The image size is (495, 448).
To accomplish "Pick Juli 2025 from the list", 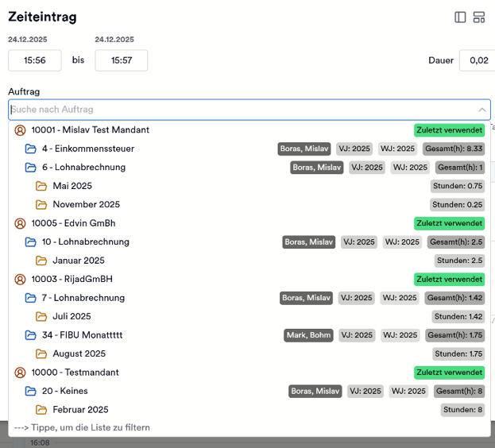I will [x=72, y=317].
